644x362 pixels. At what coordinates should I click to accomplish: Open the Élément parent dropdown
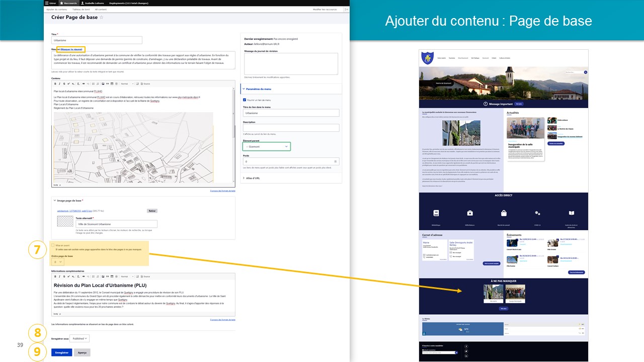click(x=266, y=146)
